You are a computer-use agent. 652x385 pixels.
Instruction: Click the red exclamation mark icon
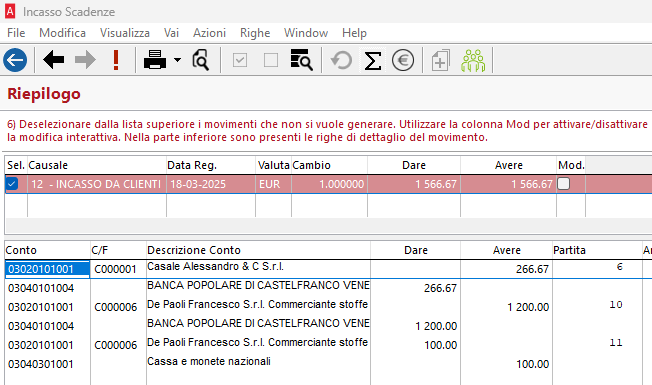pyautogui.click(x=116, y=60)
